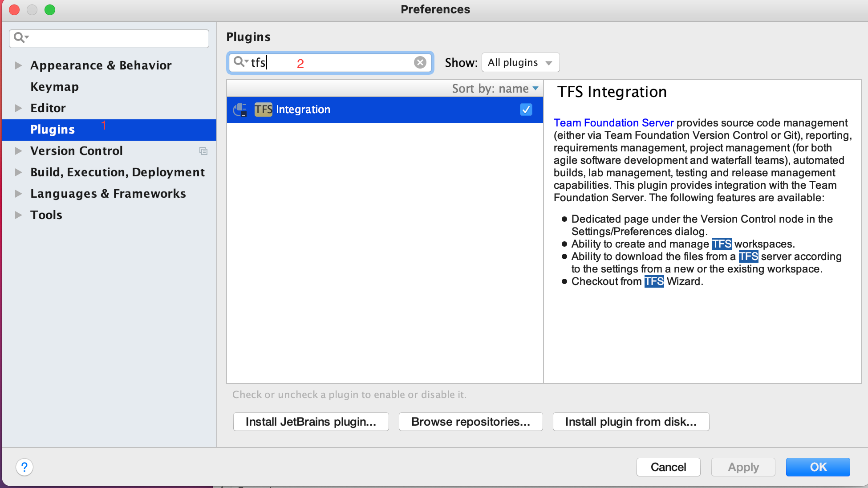Disable the TFS Integration plugin checkbox
Image resolution: width=868 pixels, height=488 pixels.
tap(526, 110)
